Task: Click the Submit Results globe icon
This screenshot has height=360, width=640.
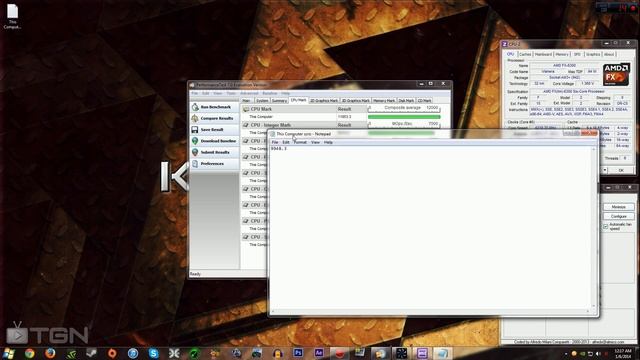Action: [x=195, y=152]
